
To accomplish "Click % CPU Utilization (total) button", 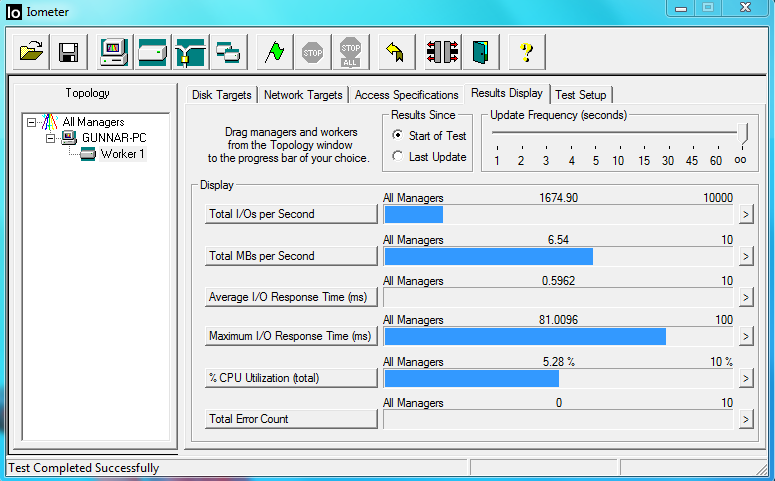I will [291, 378].
